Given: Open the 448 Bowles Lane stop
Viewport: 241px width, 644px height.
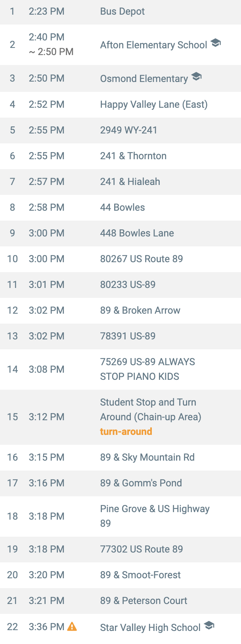Looking at the screenshot, I should pyautogui.click(x=137, y=233).
